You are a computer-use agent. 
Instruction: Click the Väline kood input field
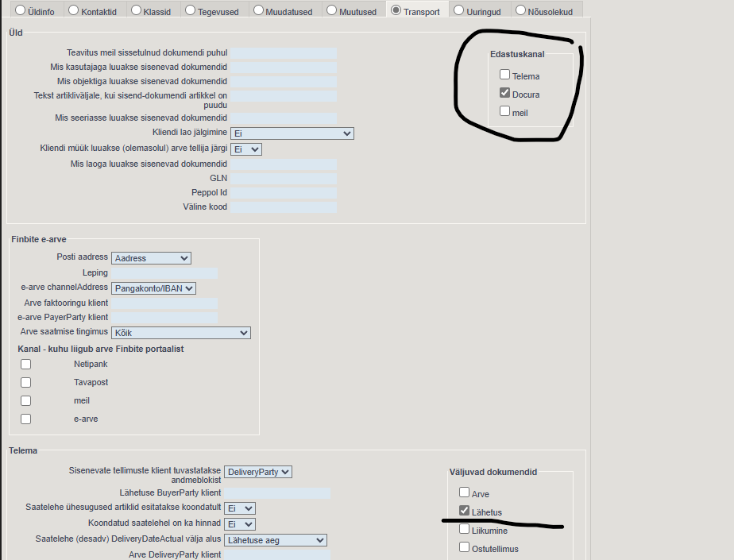pos(284,207)
